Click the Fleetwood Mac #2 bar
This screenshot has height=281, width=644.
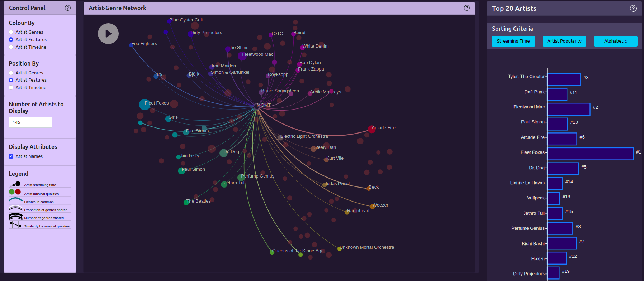click(569, 109)
